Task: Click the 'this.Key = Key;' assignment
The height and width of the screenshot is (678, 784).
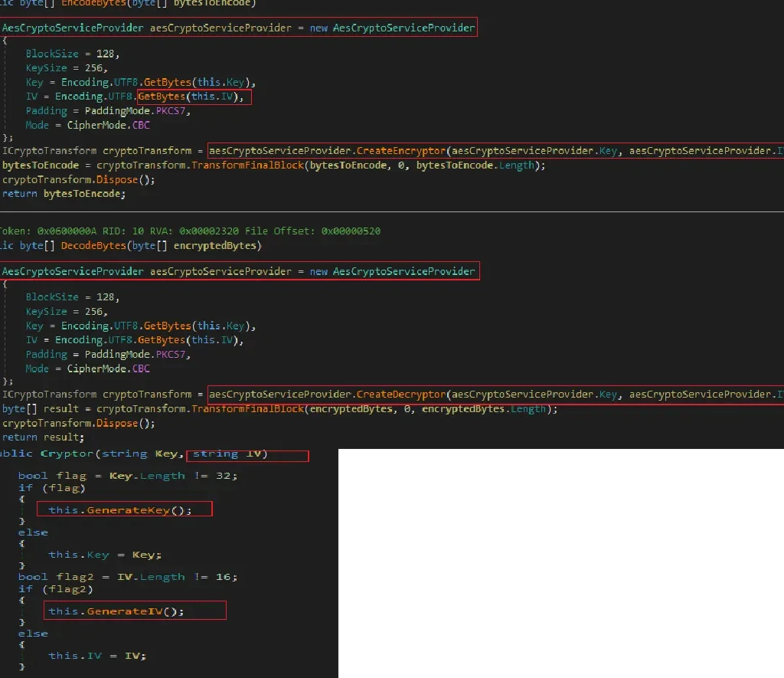Action: (105, 555)
